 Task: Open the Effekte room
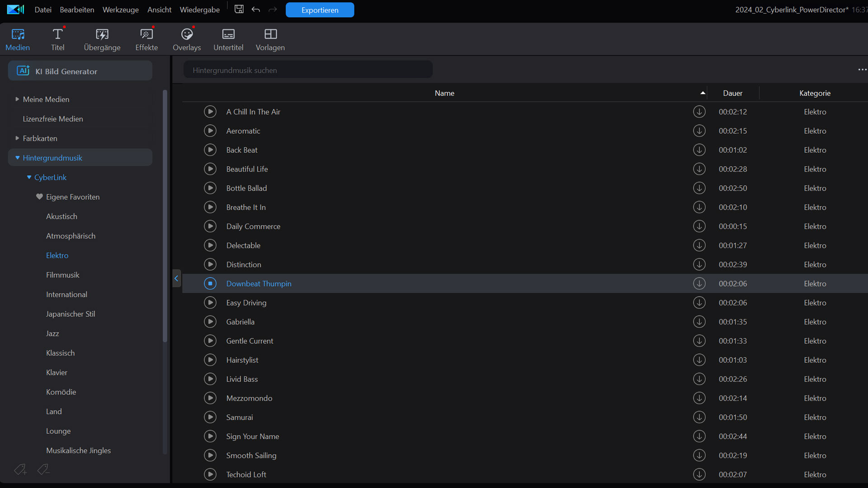pyautogui.click(x=146, y=39)
